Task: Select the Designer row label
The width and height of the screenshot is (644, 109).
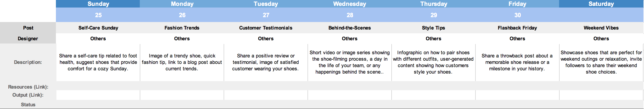Action: (28, 39)
